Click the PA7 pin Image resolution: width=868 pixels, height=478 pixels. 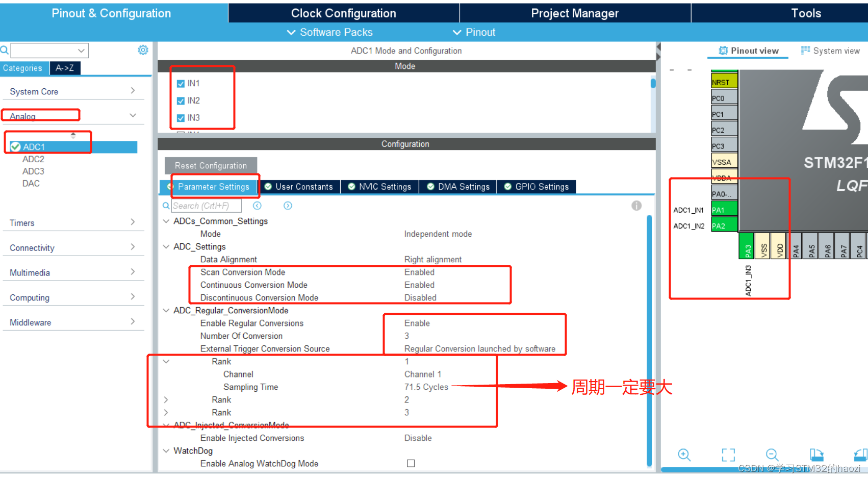tap(843, 246)
